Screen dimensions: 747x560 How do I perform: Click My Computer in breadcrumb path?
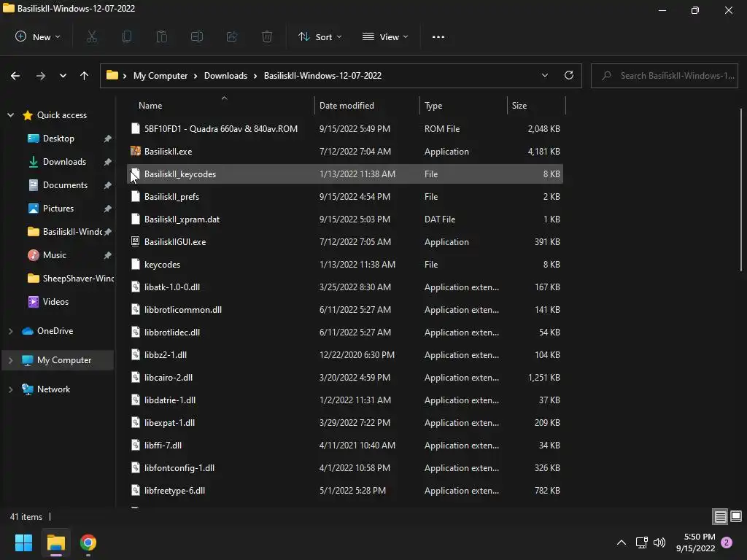click(160, 76)
